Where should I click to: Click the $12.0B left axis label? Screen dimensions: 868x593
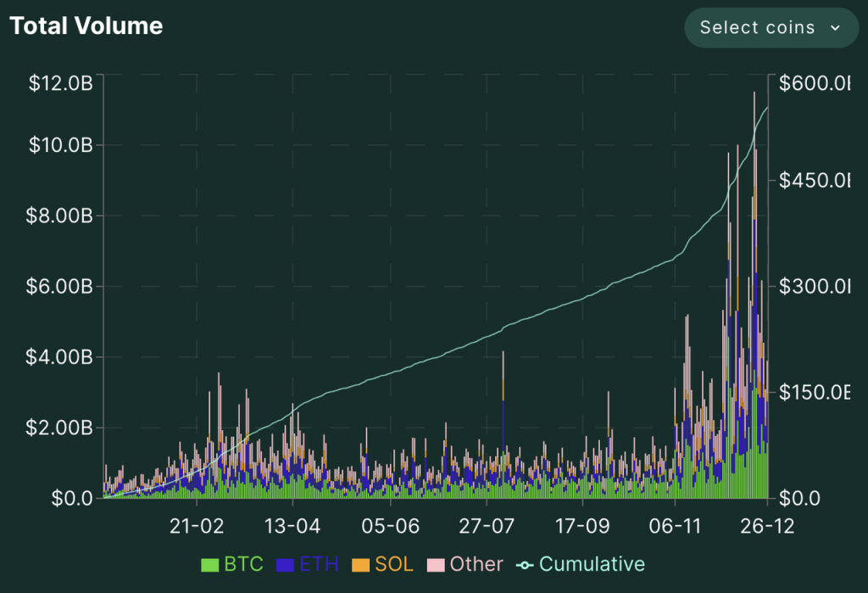[59, 83]
